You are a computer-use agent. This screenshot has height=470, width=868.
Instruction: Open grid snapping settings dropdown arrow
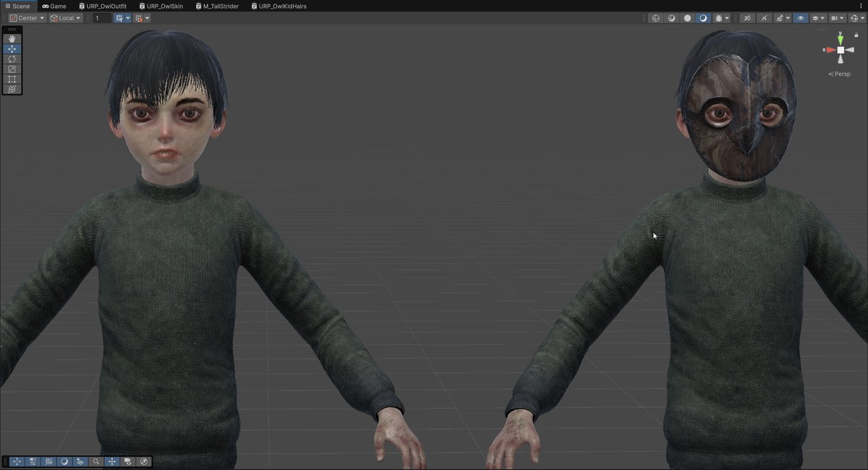[x=128, y=18]
